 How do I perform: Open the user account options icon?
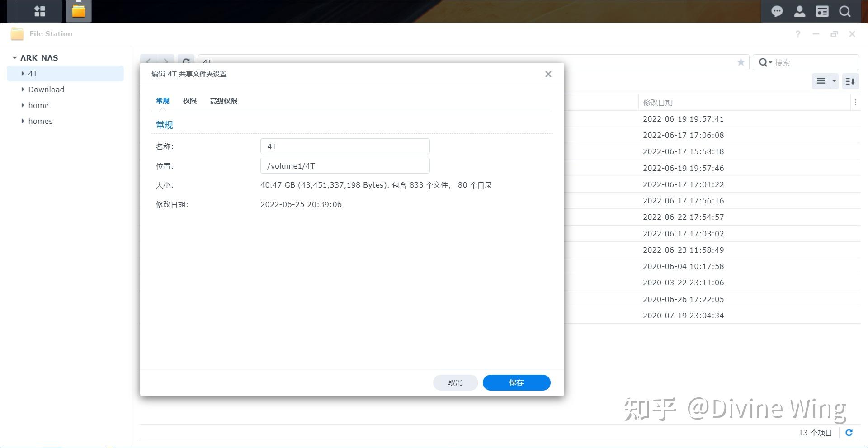(x=799, y=12)
